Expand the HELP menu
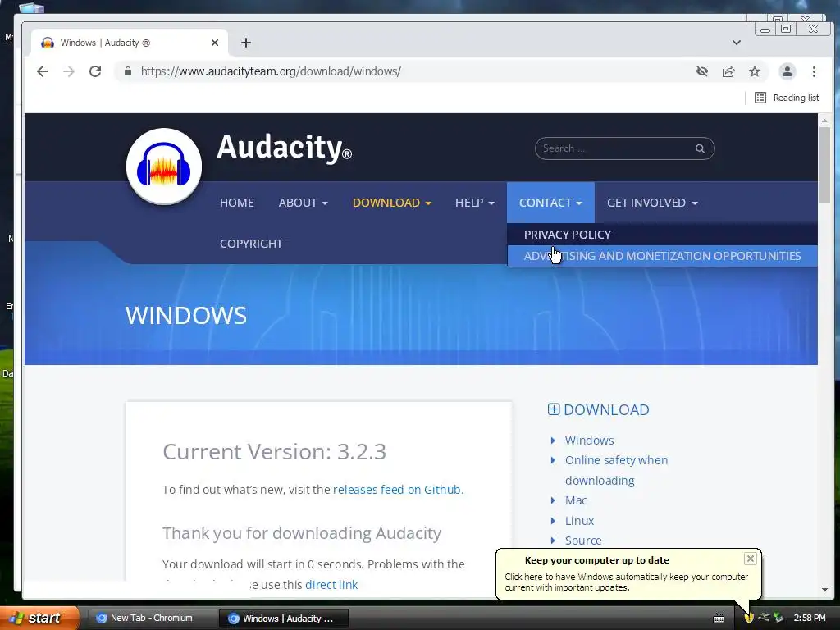 475,203
